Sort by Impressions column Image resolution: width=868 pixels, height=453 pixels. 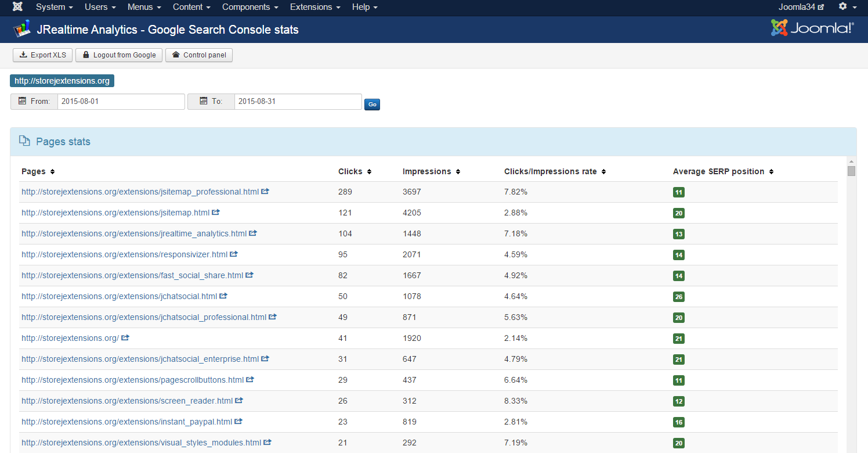(432, 171)
